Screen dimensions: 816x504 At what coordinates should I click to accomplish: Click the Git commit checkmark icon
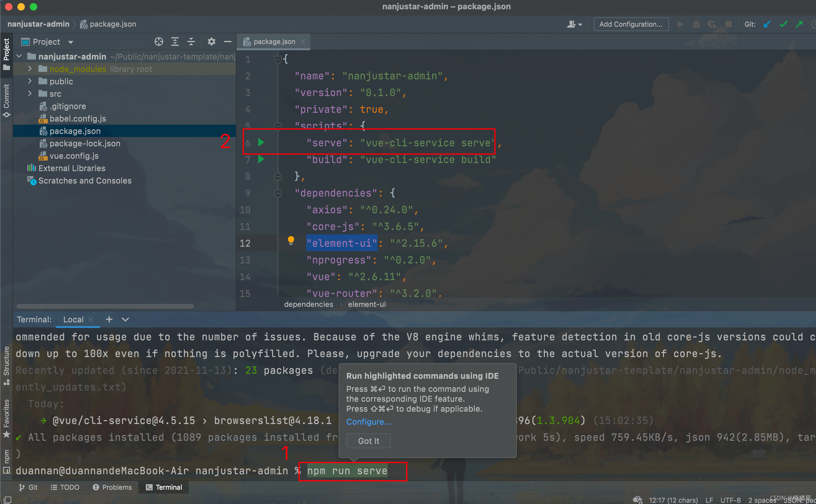click(783, 24)
